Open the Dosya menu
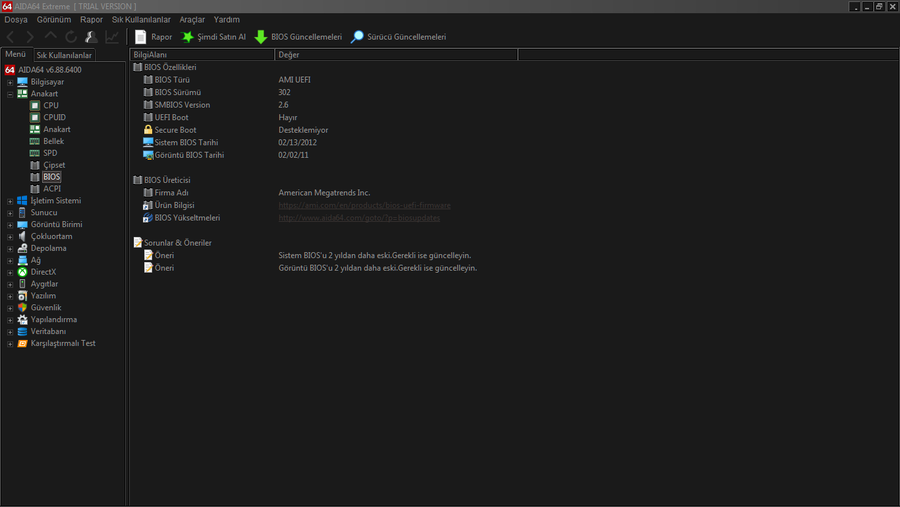The width and height of the screenshot is (900, 507). click(16, 20)
